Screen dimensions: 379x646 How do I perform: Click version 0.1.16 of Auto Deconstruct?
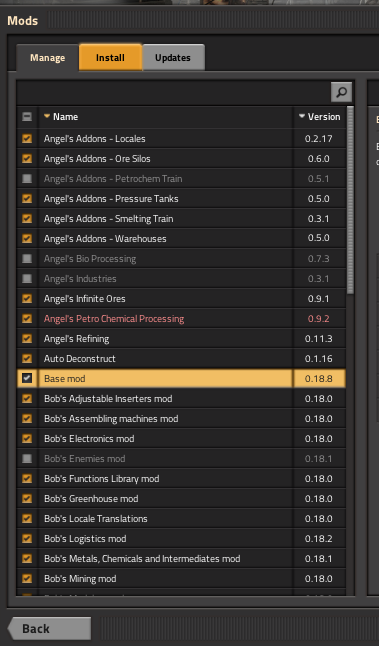tap(319, 358)
